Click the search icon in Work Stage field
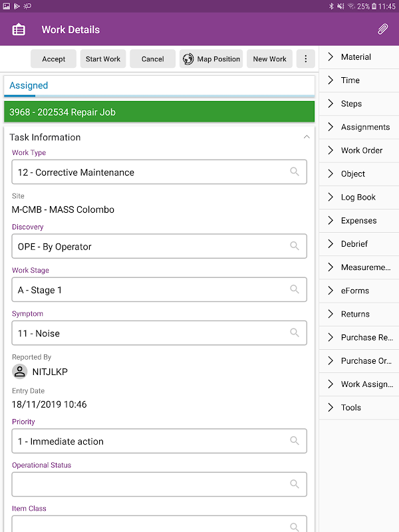Image resolution: width=399 pixels, height=532 pixels. tap(295, 289)
